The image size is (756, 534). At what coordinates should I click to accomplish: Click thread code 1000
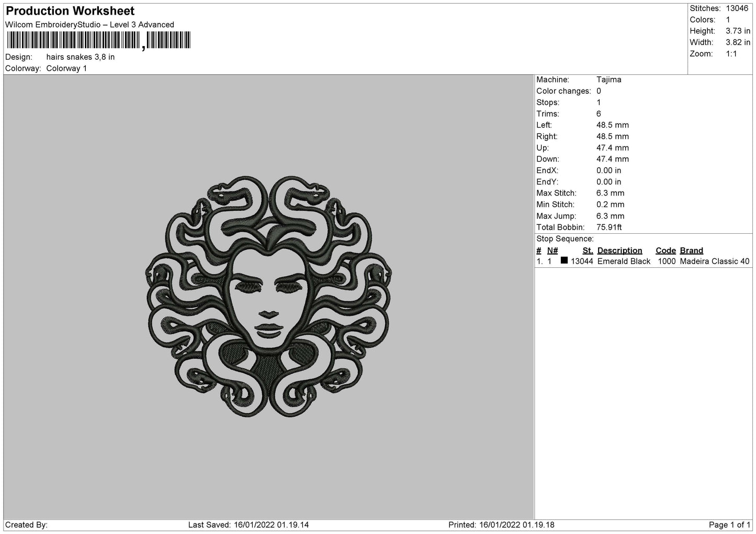tap(667, 262)
